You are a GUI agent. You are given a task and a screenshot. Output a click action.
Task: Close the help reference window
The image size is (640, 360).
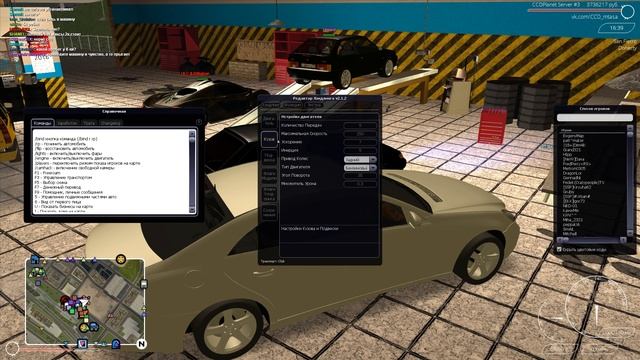click(x=199, y=122)
